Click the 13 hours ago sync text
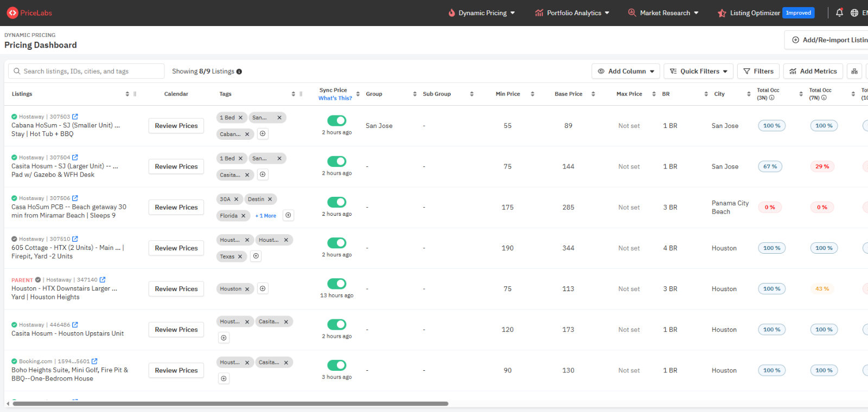Image resolution: width=868 pixels, height=412 pixels. coord(336,295)
